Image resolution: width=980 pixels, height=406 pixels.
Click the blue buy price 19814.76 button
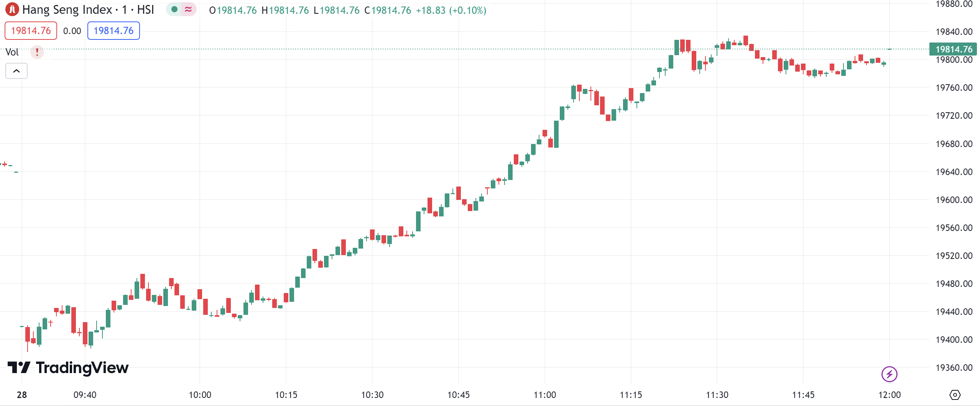point(113,31)
